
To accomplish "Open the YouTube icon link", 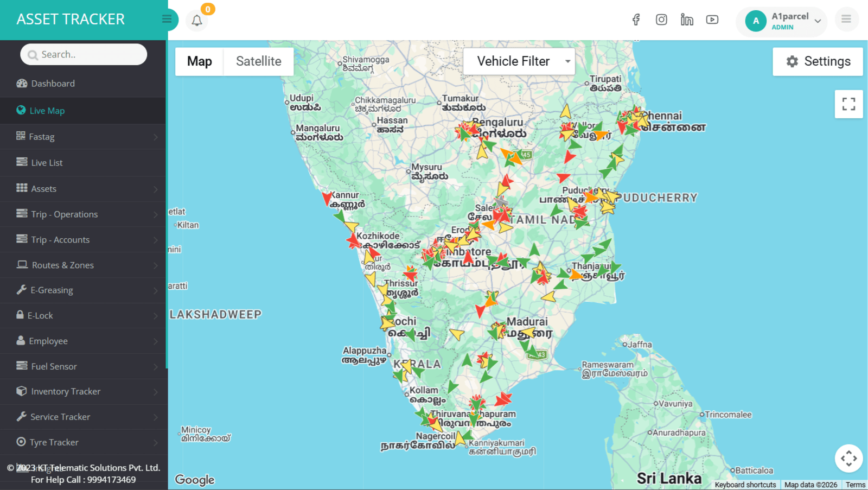I will pyautogui.click(x=712, y=20).
